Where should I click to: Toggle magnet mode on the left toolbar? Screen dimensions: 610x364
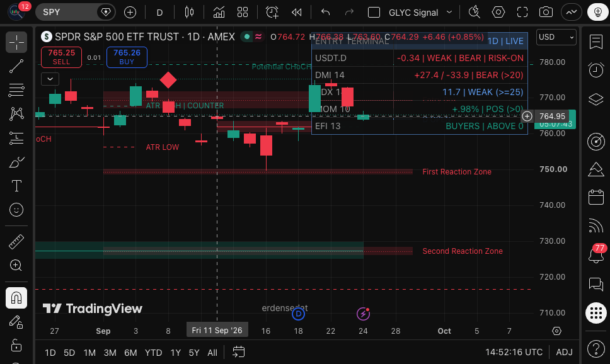[16, 298]
